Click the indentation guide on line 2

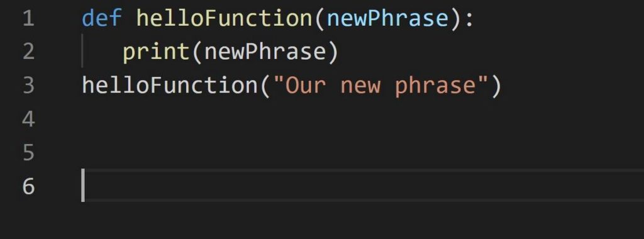point(82,51)
